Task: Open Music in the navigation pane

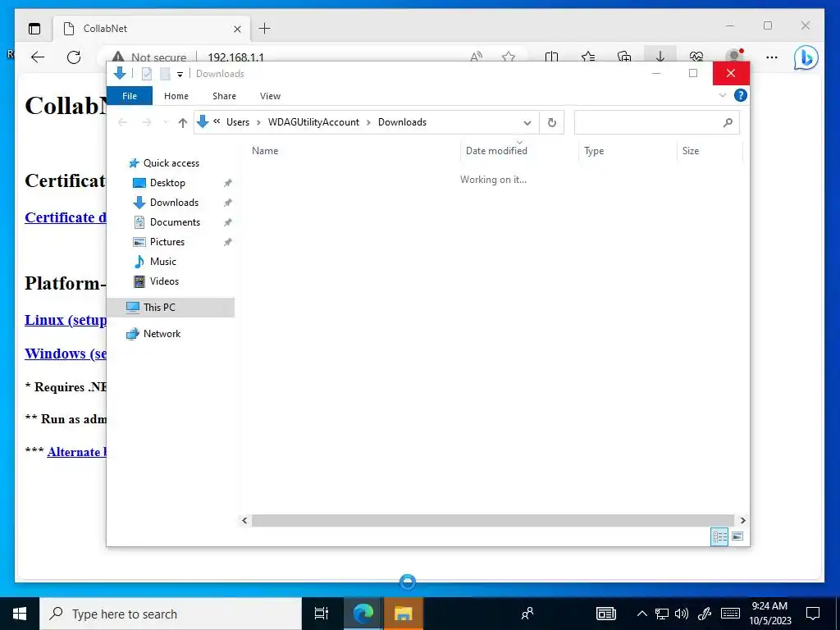Action: click(163, 262)
